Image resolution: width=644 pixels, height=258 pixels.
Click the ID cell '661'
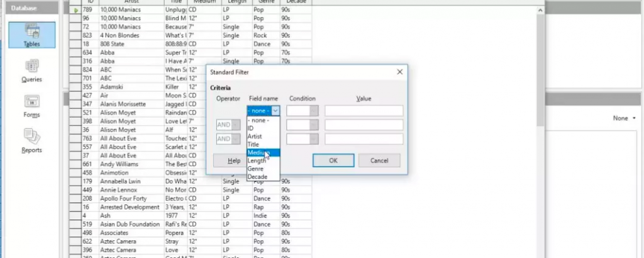90,164
